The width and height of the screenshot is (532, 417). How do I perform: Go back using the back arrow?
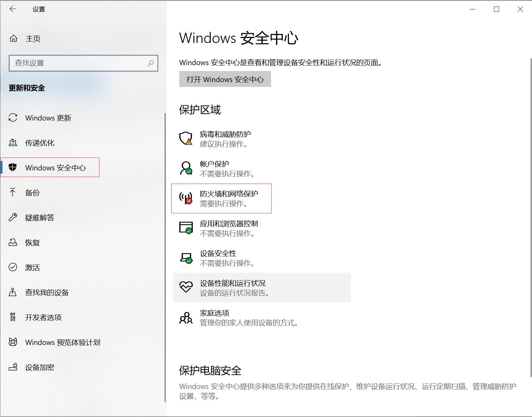point(13,9)
